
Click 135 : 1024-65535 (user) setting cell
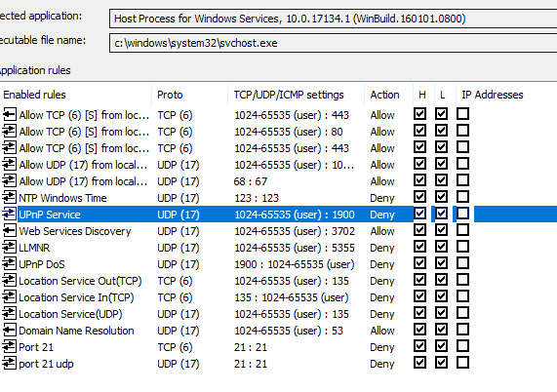click(x=292, y=297)
